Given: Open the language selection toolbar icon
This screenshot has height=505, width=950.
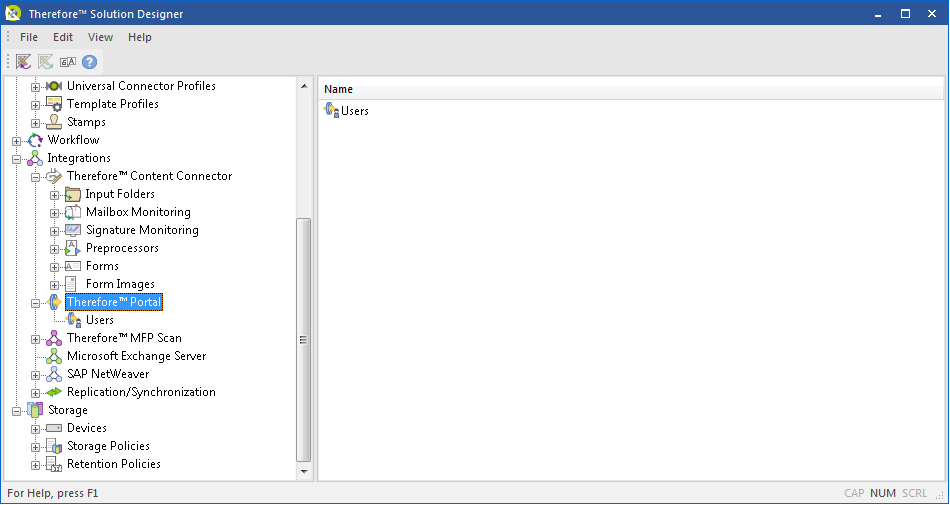Looking at the screenshot, I should pyautogui.click(x=68, y=62).
